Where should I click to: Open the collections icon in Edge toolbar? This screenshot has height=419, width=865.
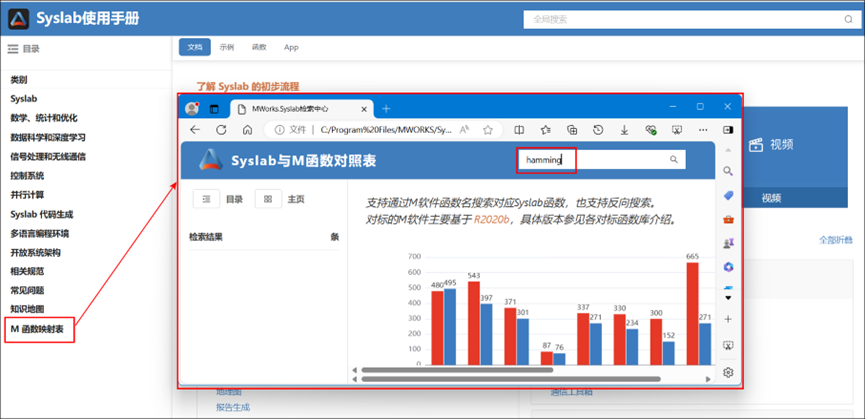[x=572, y=130]
